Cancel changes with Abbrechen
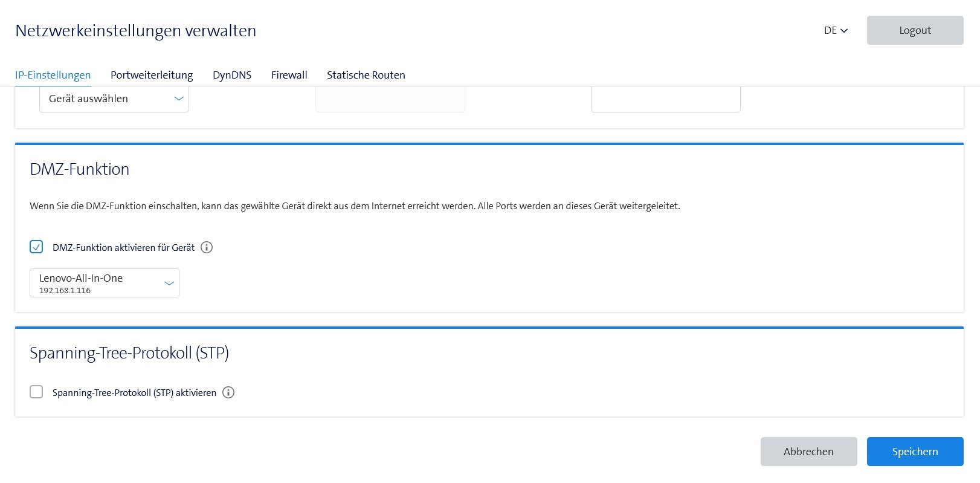The image size is (980, 483). pos(808,452)
